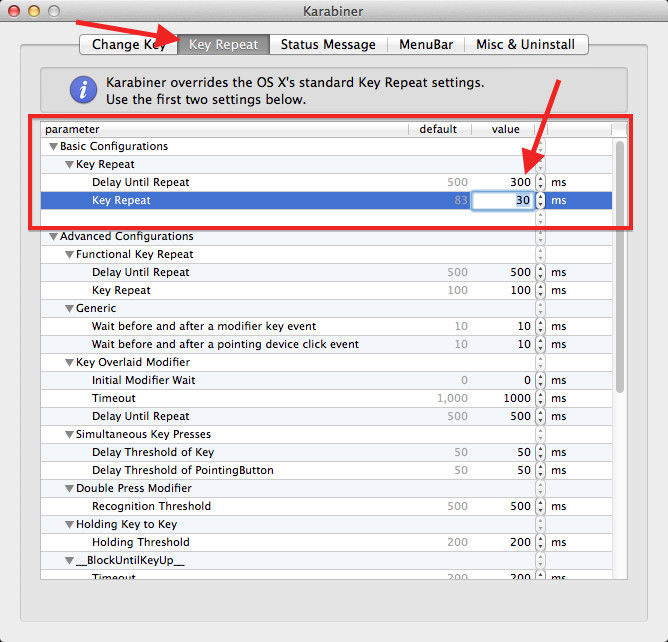This screenshot has height=642, width=668.
Task: Collapse Basic Configurations group
Action: pyautogui.click(x=53, y=147)
